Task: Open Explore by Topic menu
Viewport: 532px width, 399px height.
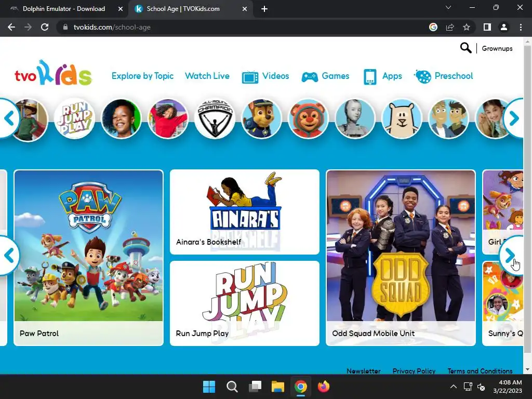Action: pos(142,76)
